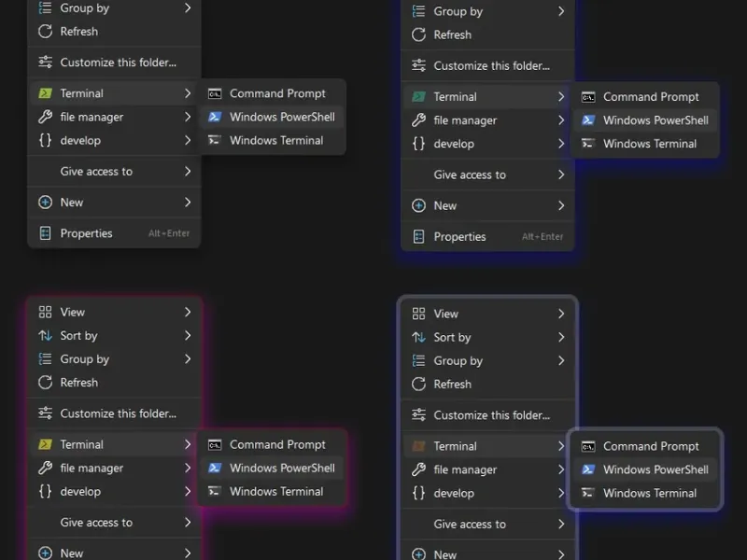Expand Group by chevron in blue-glow menu
This screenshot has height=560, width=747.
pos(561,11)
